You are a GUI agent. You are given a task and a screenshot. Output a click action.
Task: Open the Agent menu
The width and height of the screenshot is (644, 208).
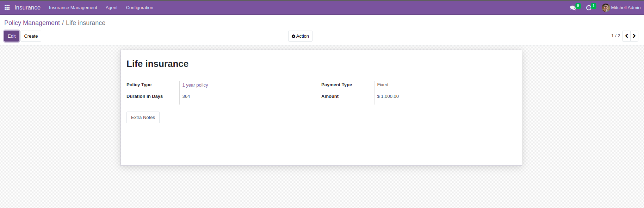tap(111, 8)
